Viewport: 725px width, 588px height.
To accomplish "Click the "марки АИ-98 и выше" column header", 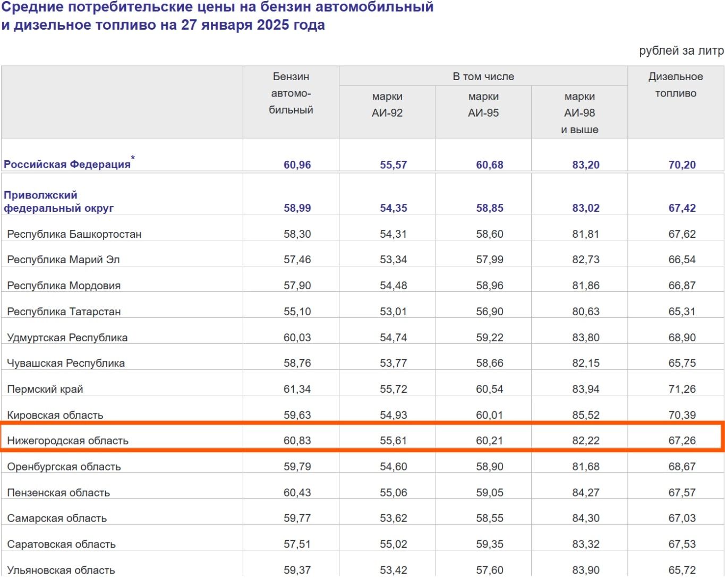I will click(579, 113).
